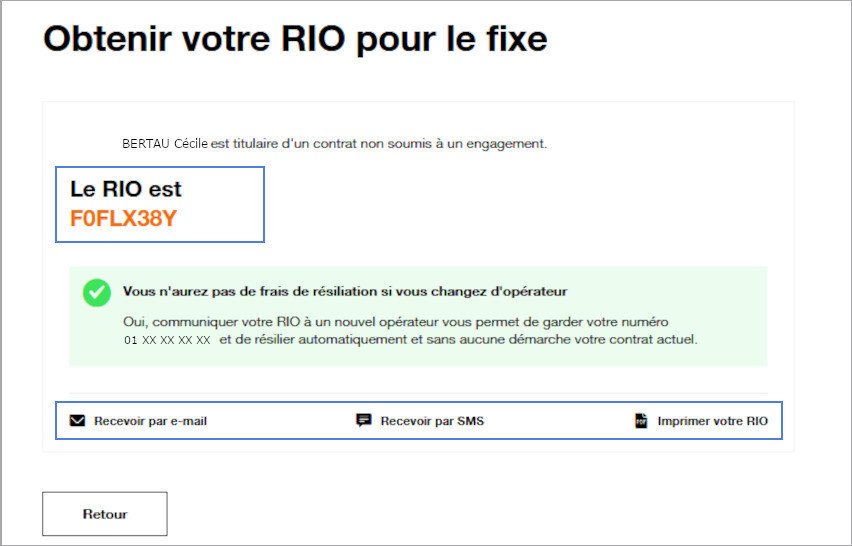Click the envelope icon for e-mail
The height and width of the screenshot is (546, 852).
77,421
